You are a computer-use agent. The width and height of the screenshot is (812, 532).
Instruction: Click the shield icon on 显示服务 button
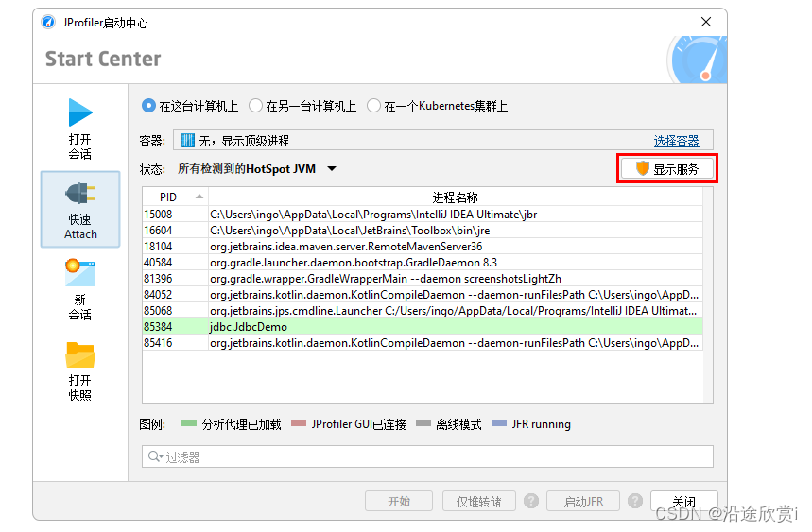(642, 168)
